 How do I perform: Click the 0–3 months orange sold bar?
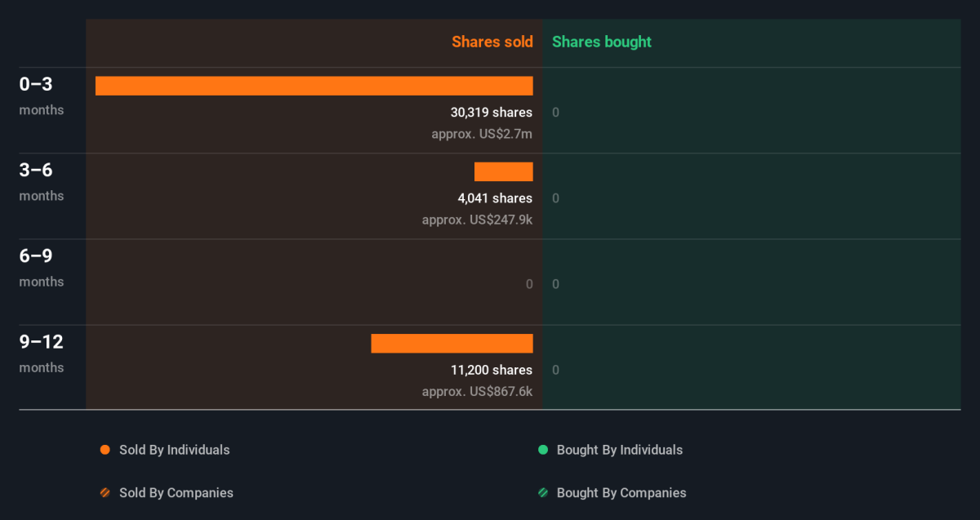click(314, 86)
